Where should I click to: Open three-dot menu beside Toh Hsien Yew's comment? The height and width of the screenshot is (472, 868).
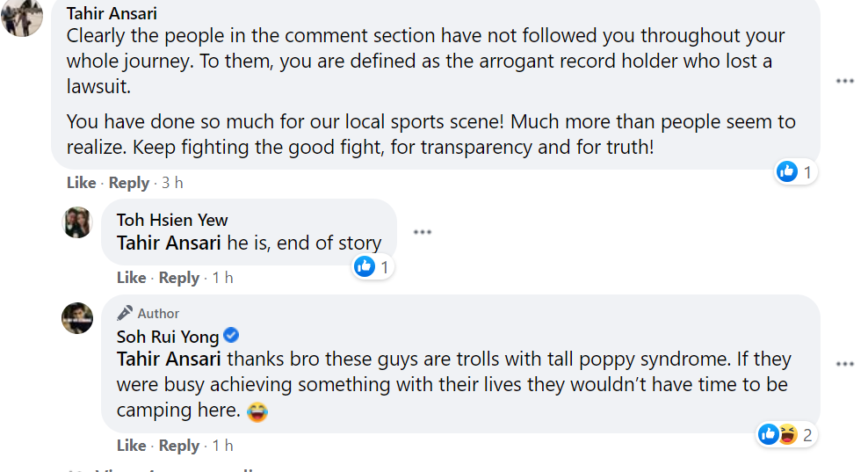[x=423, y=232]
